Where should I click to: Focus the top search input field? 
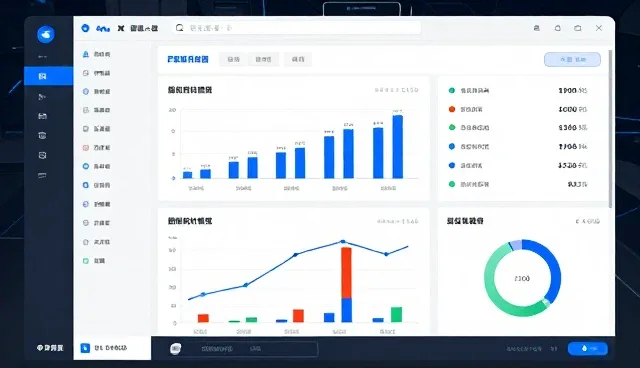(297, 28)
